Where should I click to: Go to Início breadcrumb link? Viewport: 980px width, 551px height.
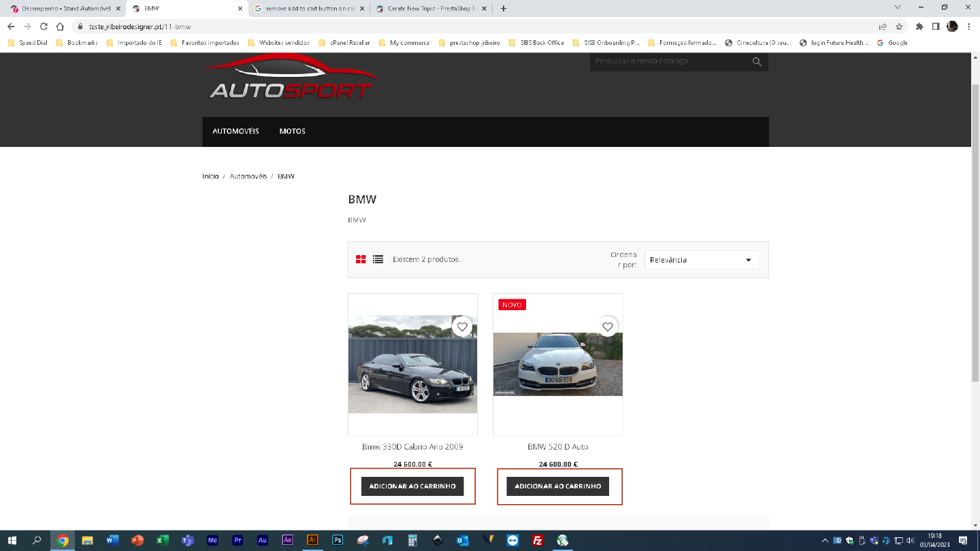click(210, 176)
